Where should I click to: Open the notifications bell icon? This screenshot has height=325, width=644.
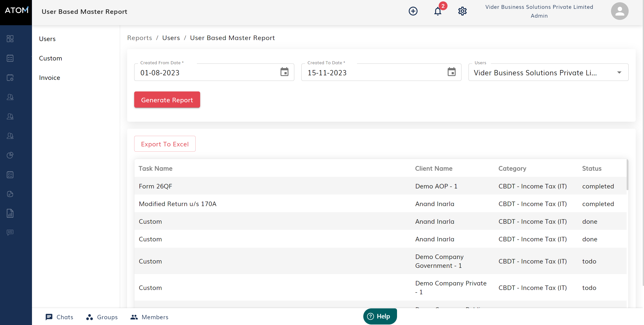tap(438, 11)
